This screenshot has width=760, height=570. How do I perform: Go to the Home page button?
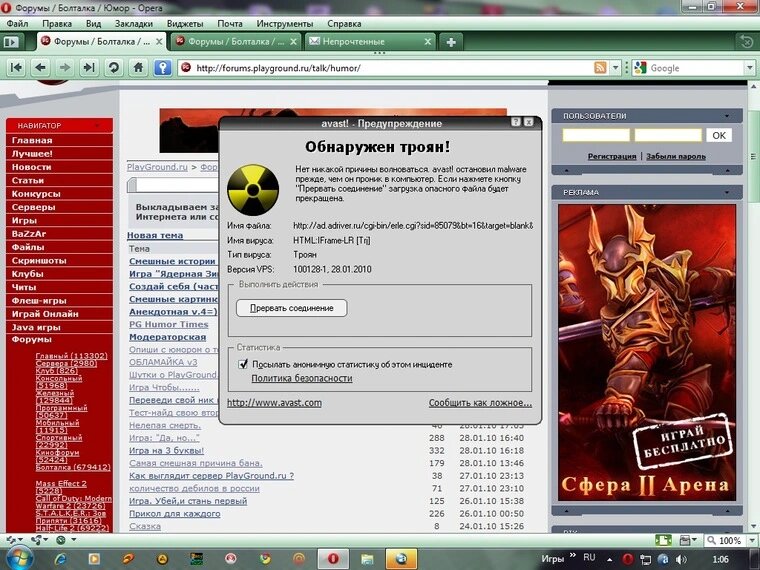pos(138,67)
